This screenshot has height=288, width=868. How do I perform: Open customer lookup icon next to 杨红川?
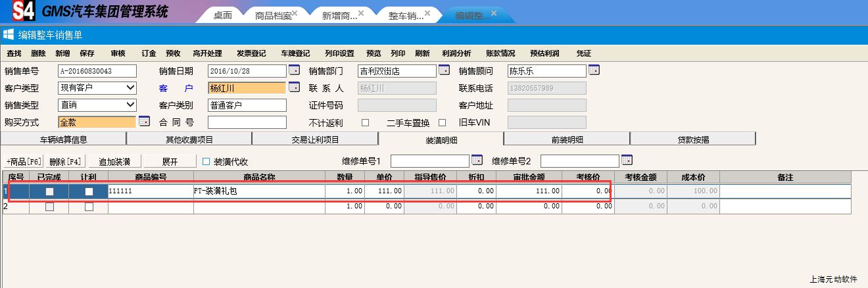pyautogui.click(x=294, y=87)
